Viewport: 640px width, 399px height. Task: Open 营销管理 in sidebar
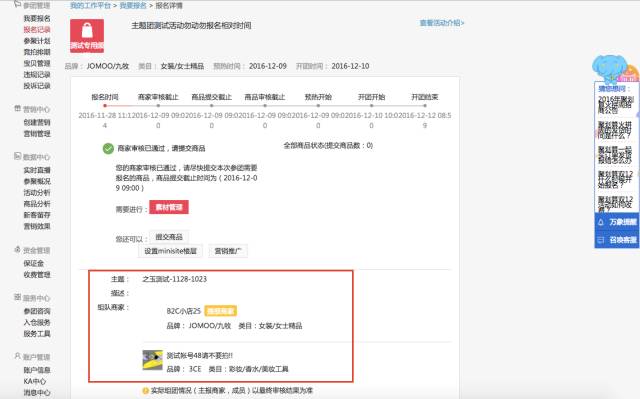(x=37, y=134)
